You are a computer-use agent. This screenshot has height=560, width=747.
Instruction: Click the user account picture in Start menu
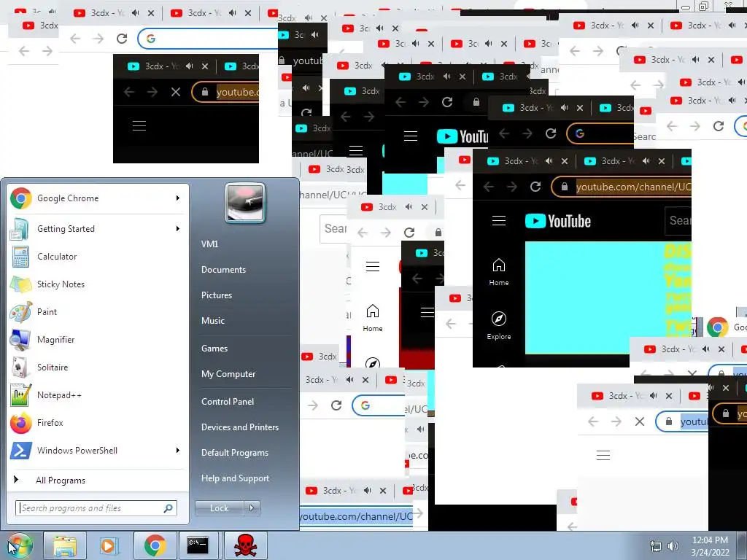pyautogui.click(x=245, y=203)
